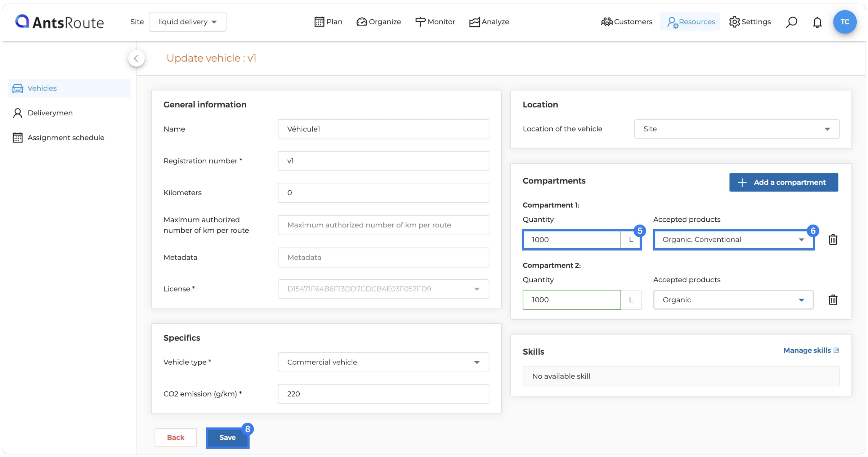Go to the Plan menu
Image resolution: width=868 pixels, height=457 pixels.
(x=328, y=22)
